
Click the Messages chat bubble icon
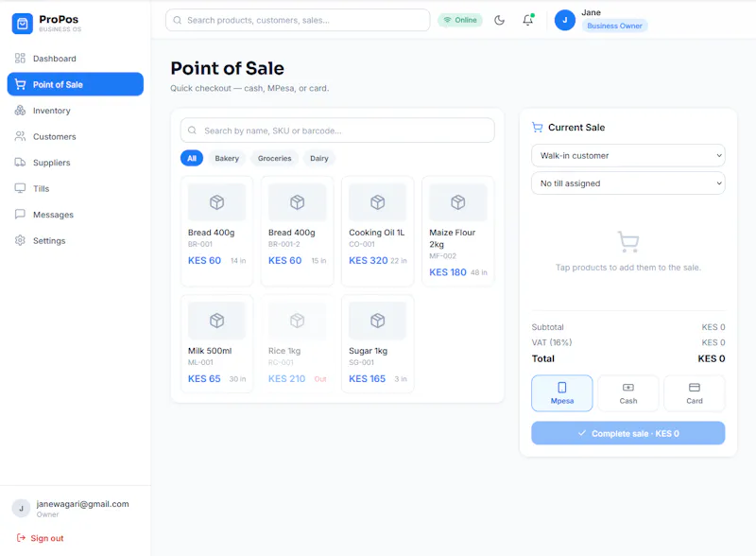[20, 215]
